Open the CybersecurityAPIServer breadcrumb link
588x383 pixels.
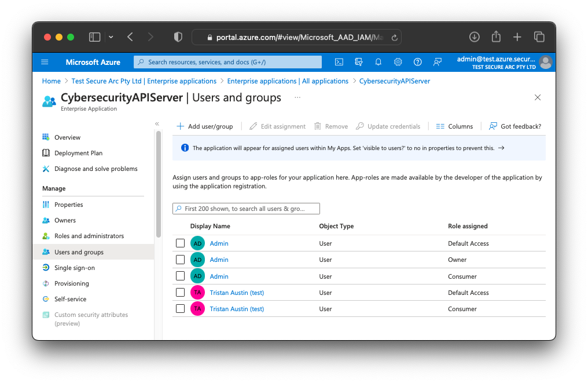click(x=395, y=81)
